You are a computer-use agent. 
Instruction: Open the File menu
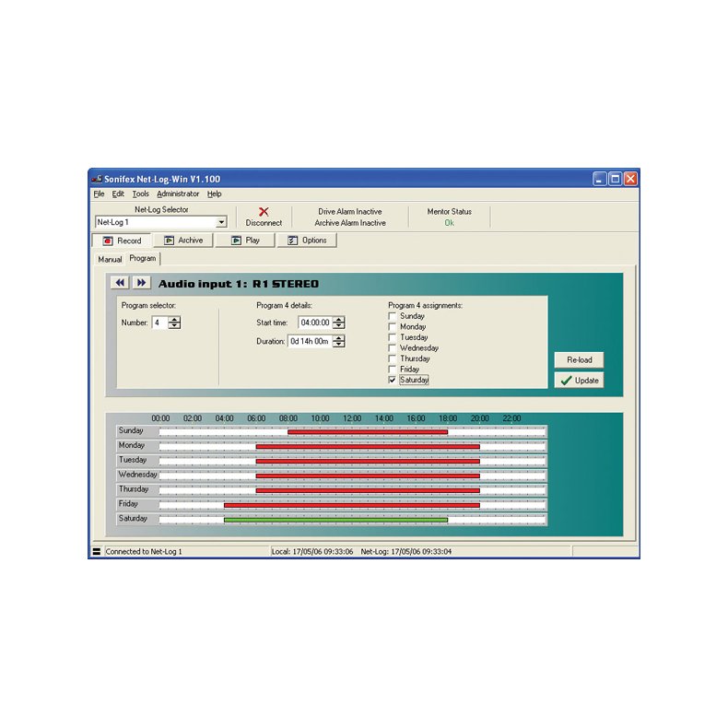click(x=99, y=194)
